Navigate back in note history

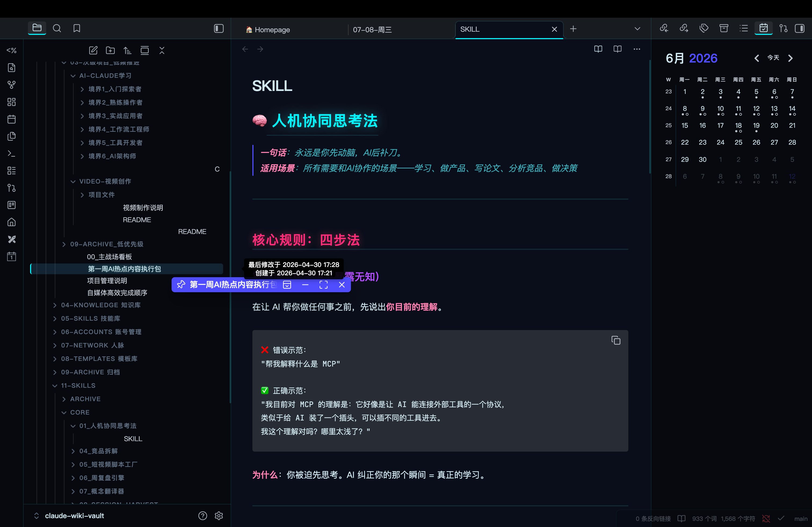245,49
